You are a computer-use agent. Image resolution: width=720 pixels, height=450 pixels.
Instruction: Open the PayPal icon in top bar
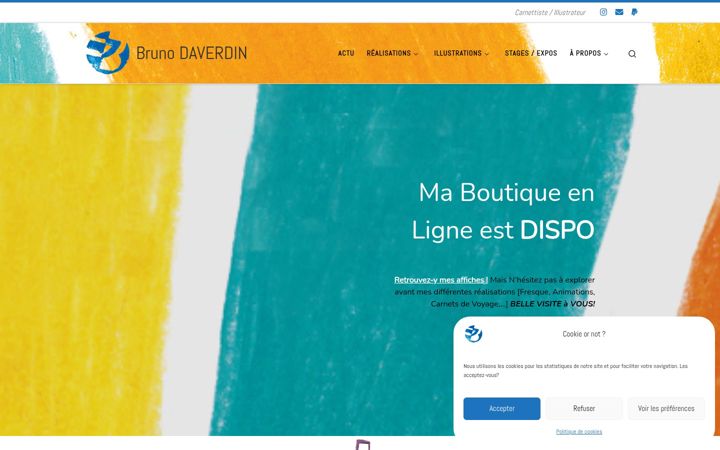click(x=634, y=12)
